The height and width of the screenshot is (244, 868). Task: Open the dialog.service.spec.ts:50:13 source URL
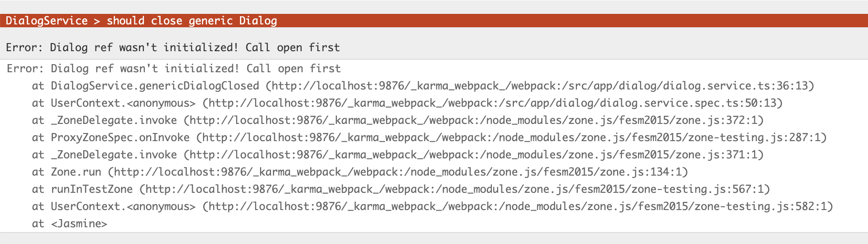coord(492,103)
